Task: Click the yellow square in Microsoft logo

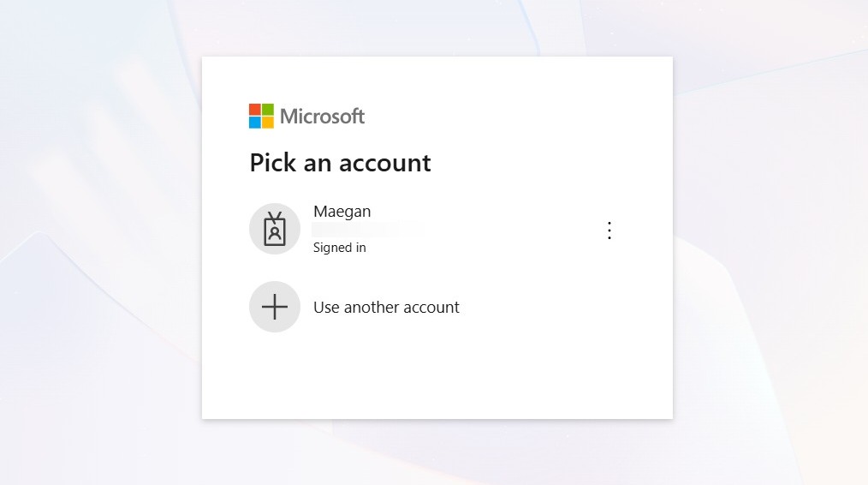Action: 268,123
